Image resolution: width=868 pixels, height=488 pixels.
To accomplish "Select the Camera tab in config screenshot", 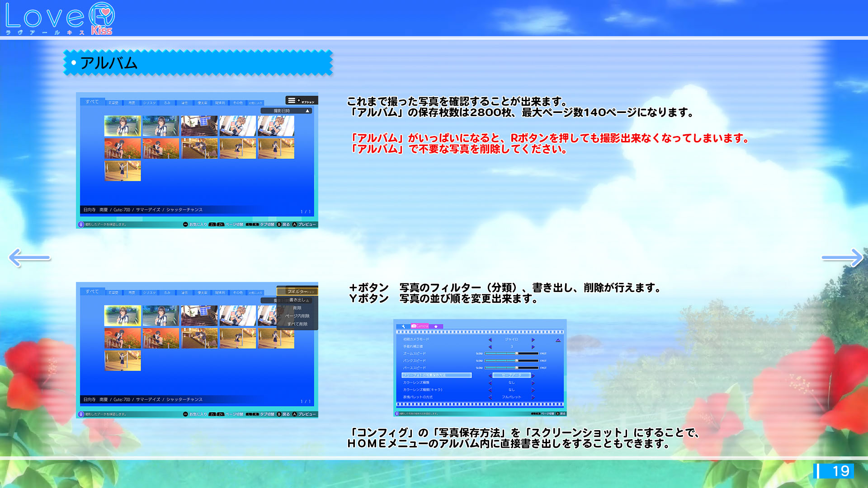I will (x=420, y=326).
